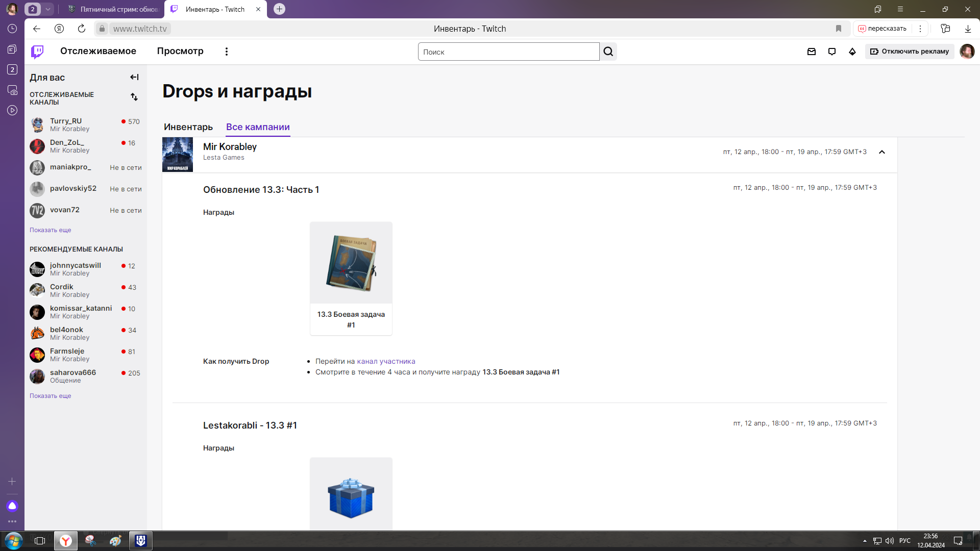Open Turry_RU channel in sidebar
980x551 pixels.
[85, 124]
